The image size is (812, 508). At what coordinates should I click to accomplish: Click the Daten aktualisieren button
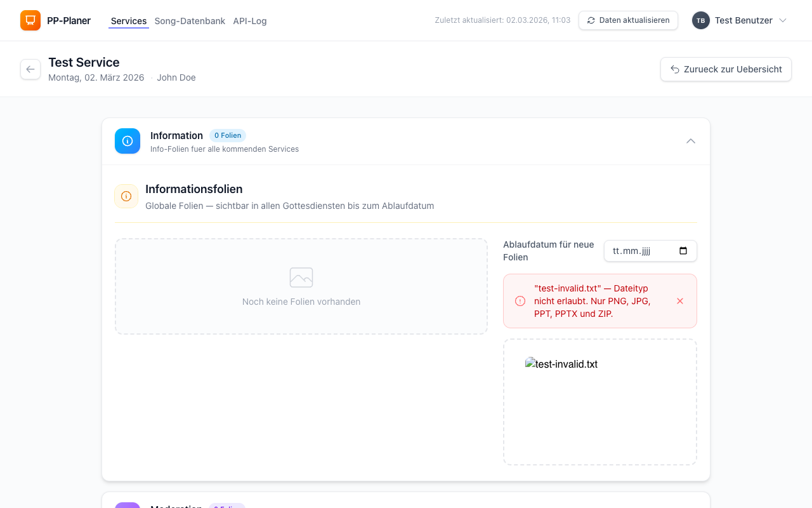pyautogui.click(x=628, y=20)
